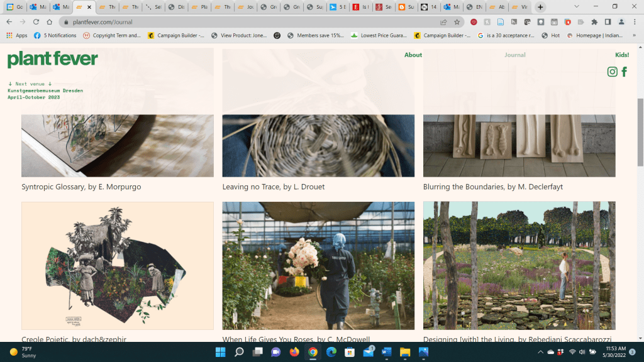The height and width of the screenshot is (362, 644).
Task: Open the Instagram icon link
Action: point(612,72)
